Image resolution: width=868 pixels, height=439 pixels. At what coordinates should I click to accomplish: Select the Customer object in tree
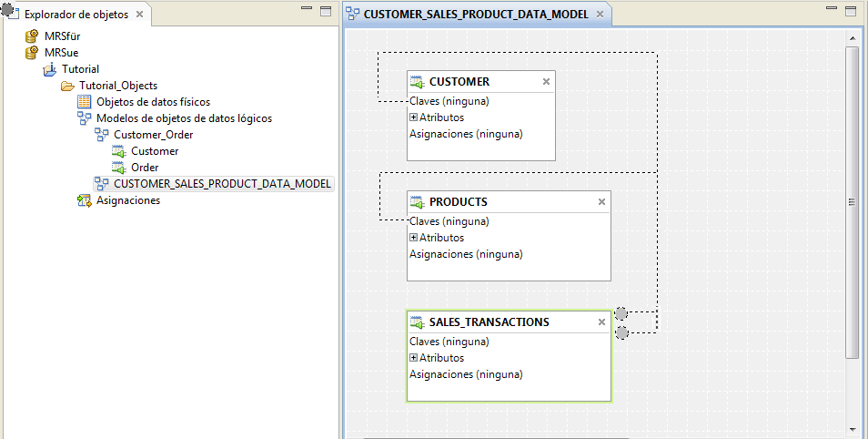[x=155, y=151]
